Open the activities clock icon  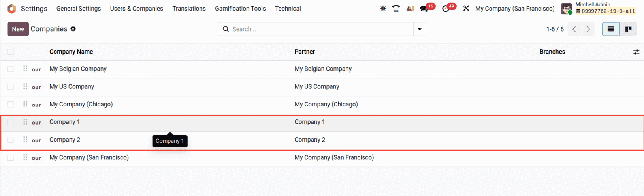click(446, 9)
